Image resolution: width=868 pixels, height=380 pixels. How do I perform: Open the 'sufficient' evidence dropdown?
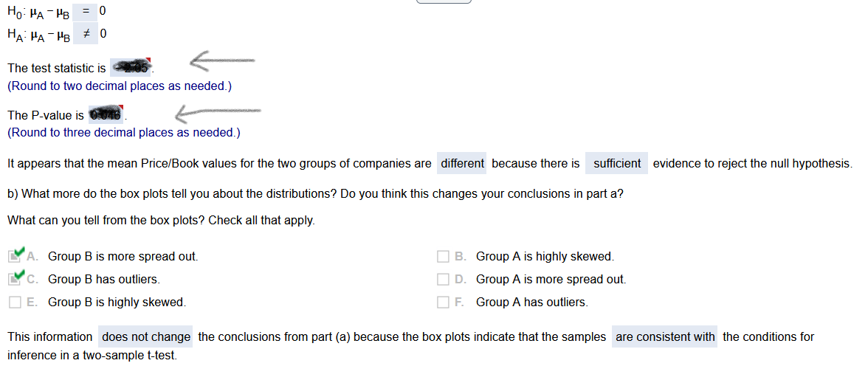point(617,163)
